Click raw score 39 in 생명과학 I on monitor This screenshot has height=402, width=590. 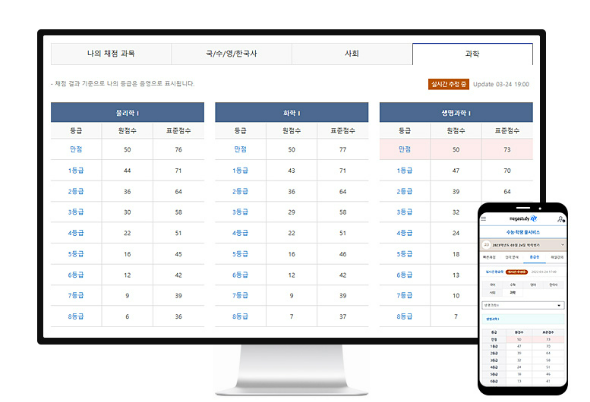[456, 192]
